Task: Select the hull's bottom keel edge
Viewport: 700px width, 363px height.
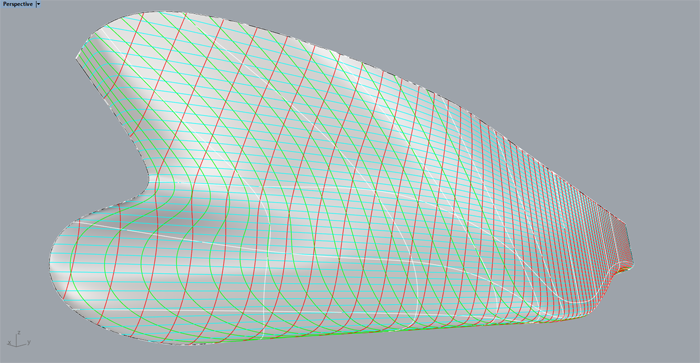Action: coord(357,333)
